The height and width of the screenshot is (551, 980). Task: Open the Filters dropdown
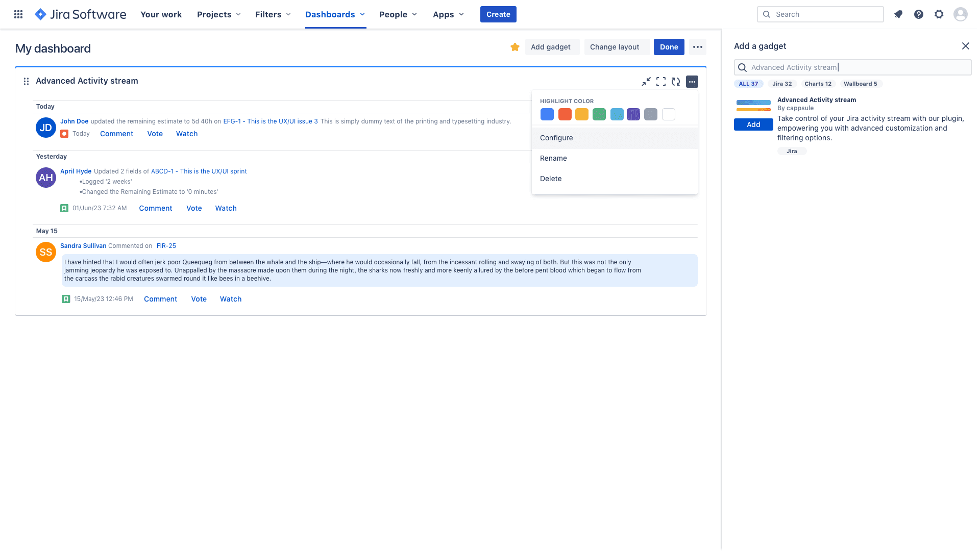point(273,14)
